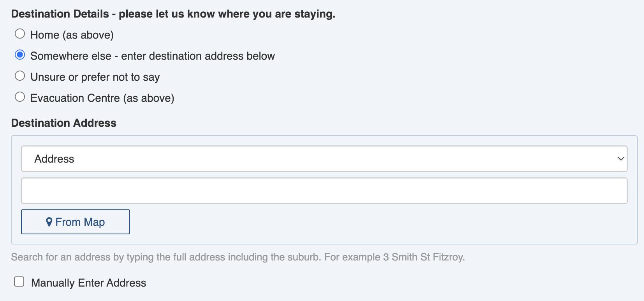The image size is (644, 301).
Task: Select Unsure or prefer not to say radio
Action: (x=20, y=76)
